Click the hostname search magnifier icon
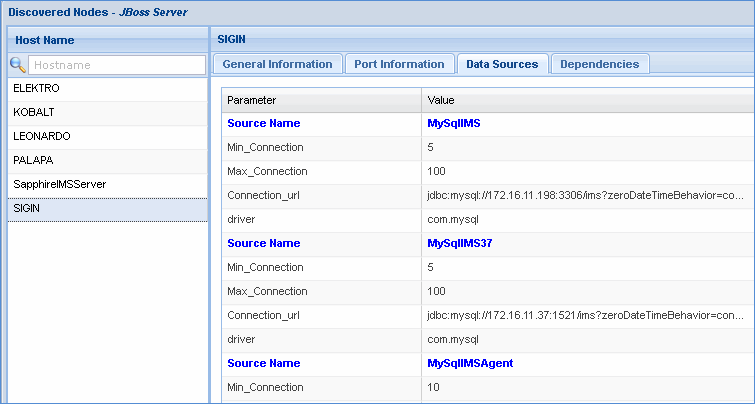 pyautogui.click(x=18, y=65)
